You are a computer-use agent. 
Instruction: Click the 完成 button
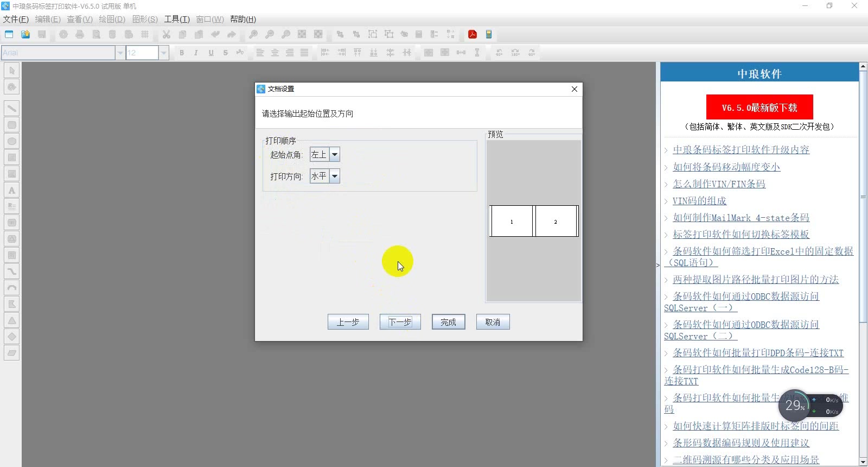[x=449, y=322]
